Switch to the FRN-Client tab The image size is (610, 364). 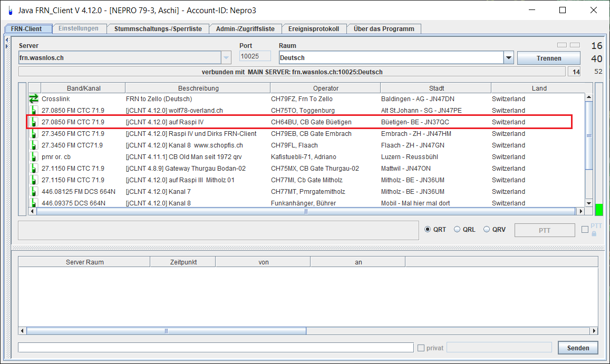tap(28, 29)
